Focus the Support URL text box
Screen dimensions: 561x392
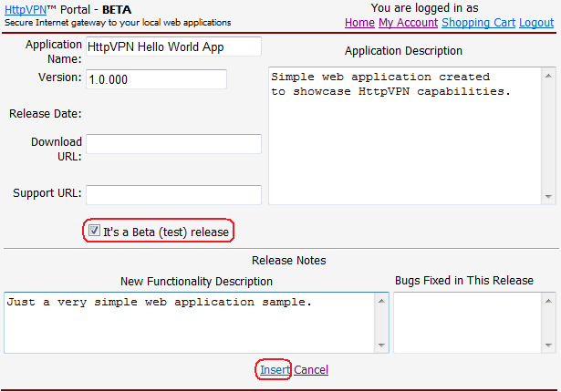(173, 194)
